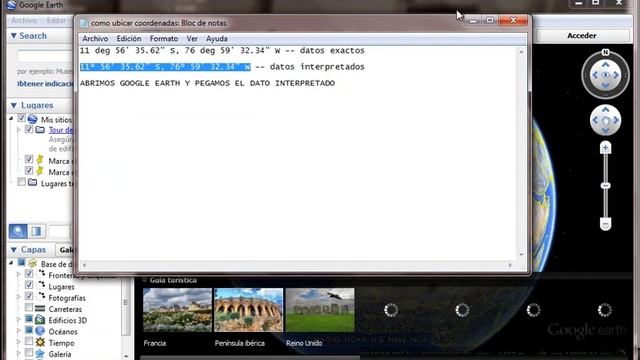Viewport: 640px width, 360px height.
Task: Click the hand icon in move joystick
Action: click(605, 120)
